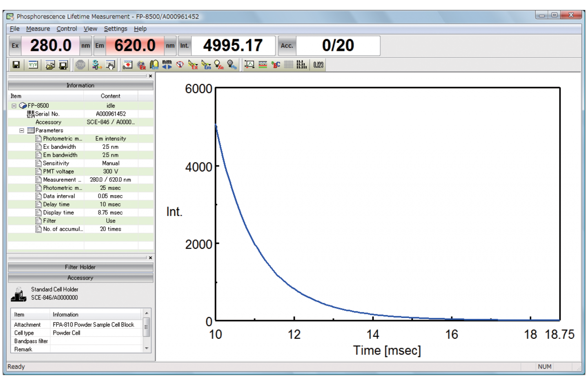Click the first floppy disk save icon

(16, 65)
